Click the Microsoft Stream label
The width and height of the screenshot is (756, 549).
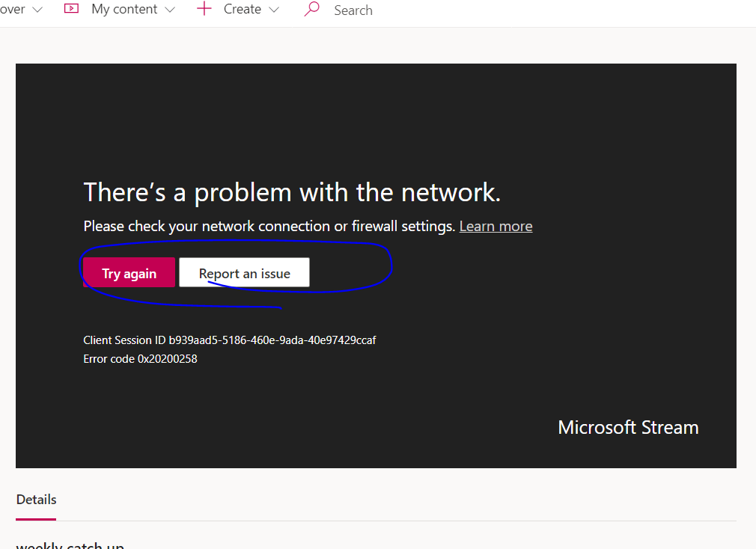[628, 428]
